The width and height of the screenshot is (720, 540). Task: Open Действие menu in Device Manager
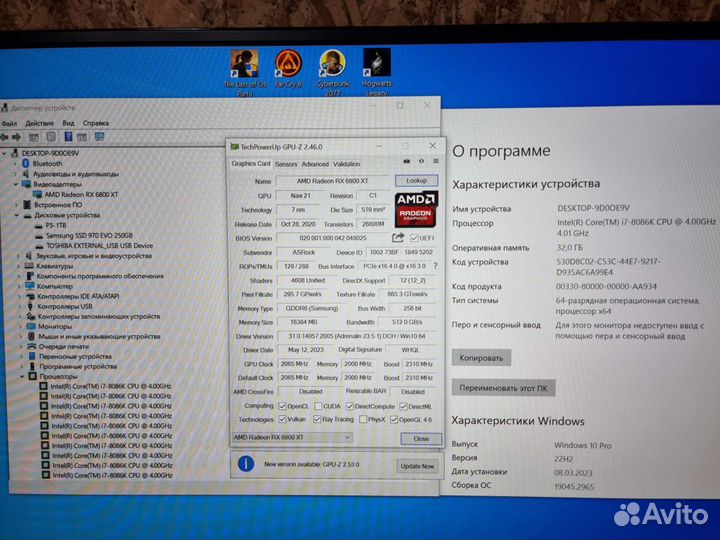click(x=39, y=123)
